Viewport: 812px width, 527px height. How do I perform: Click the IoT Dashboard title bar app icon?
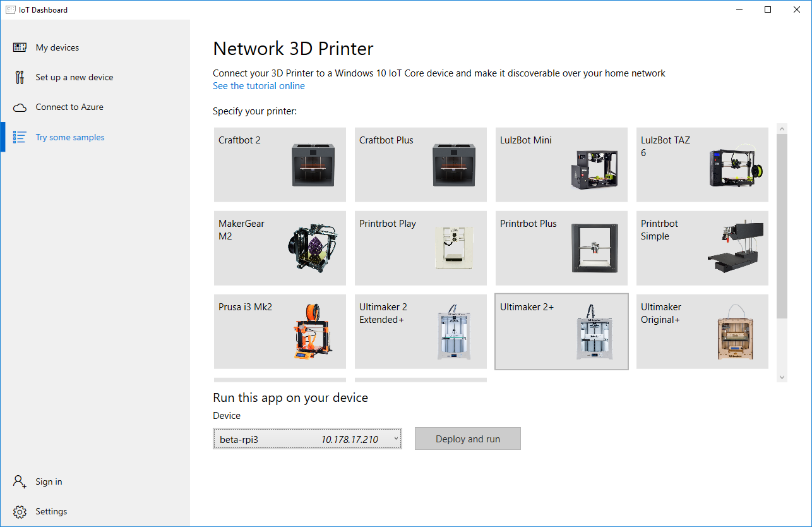tap(10, 9)
